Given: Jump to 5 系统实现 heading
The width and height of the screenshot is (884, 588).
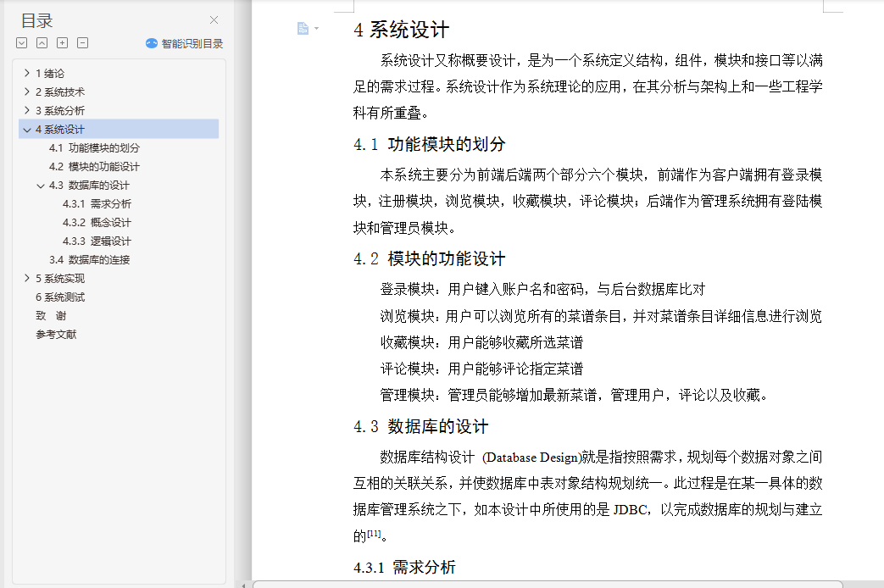Looking at the screenshot, I should [x=60, y=278].
